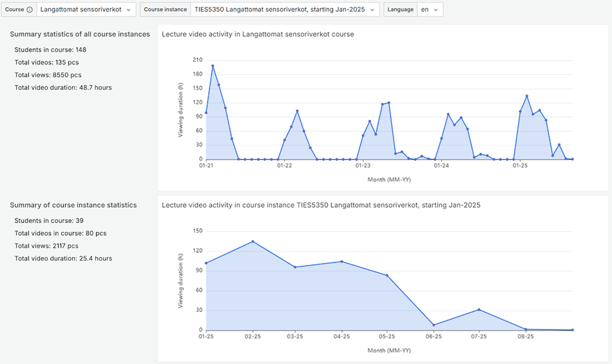Open the Course dropdown showing Langattomat sensoriverkot
The width and height of the screenshot is (612, 364).
[x=86, y=10]
